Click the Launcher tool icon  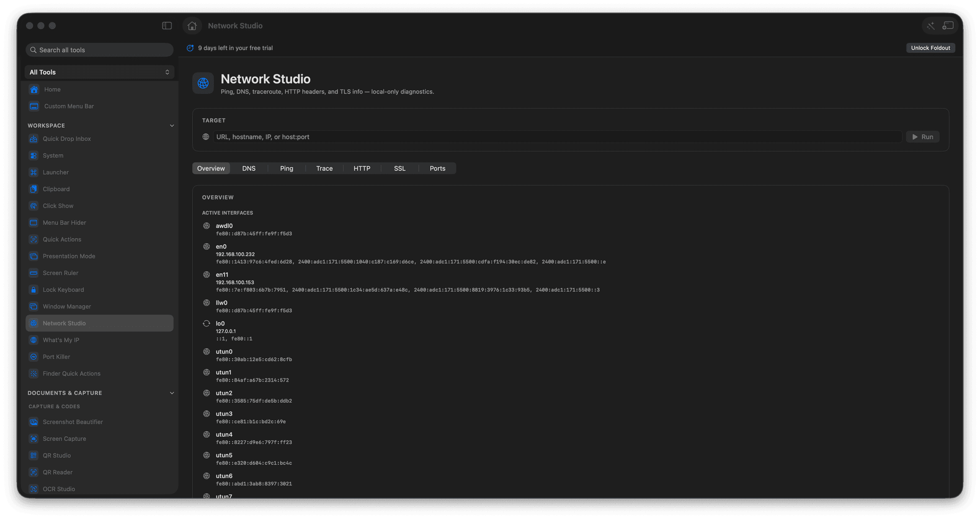34,173
